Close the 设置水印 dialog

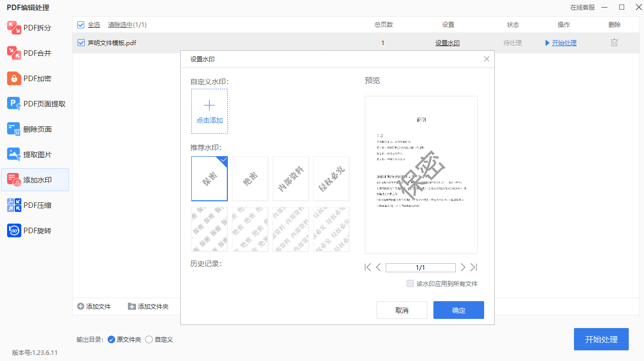tap(487, 59)
